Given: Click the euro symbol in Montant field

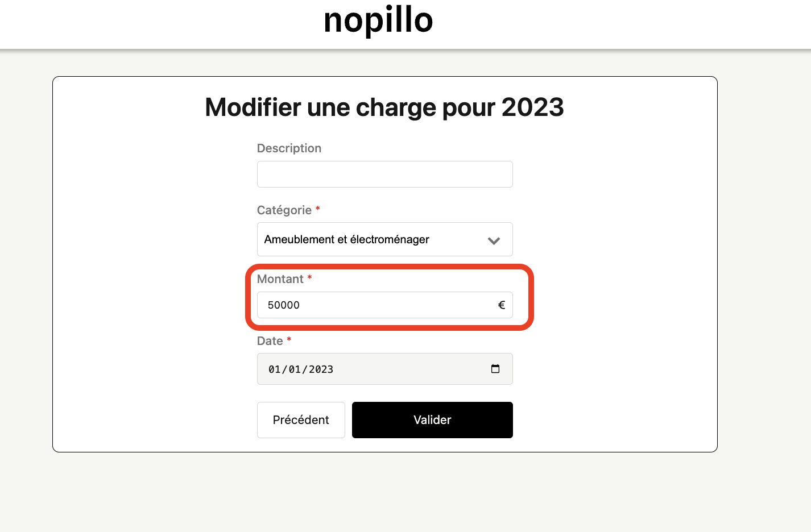Looking at the screenshot, I should pos(501,305).
